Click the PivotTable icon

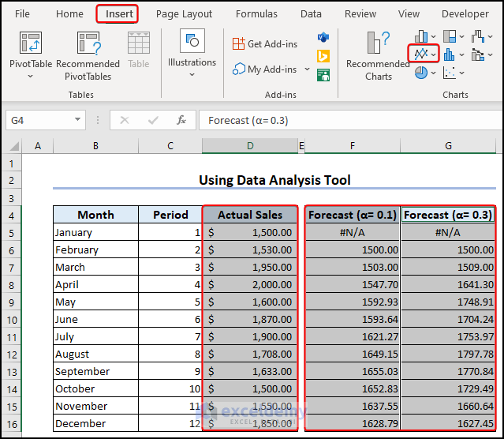pyautogui.click(x=31, y=45)
